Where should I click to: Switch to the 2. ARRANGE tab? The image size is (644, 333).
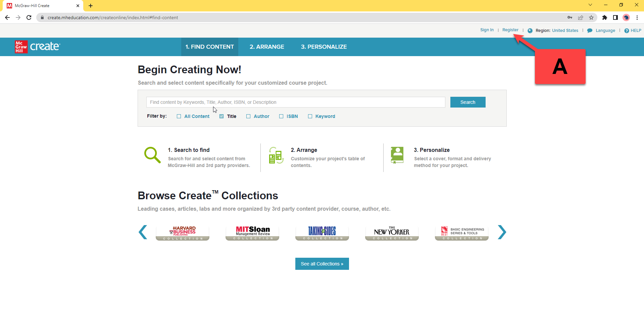click(x=267, y=47)
